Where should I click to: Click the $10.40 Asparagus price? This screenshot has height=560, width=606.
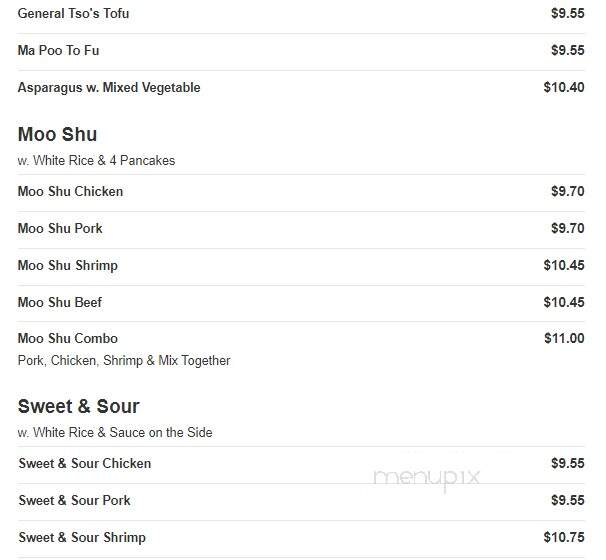(x=564, y=87)
